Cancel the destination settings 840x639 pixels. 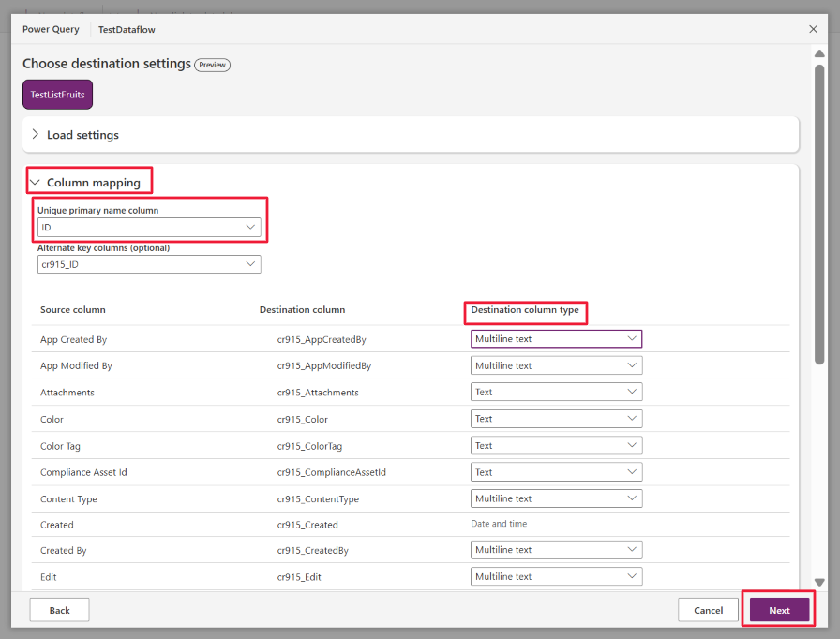point(708,609)
